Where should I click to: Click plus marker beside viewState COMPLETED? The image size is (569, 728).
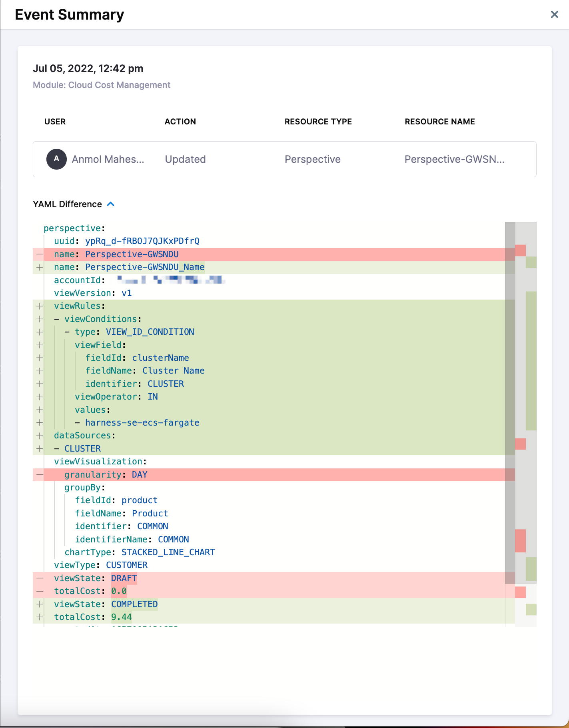pos(40,604)
